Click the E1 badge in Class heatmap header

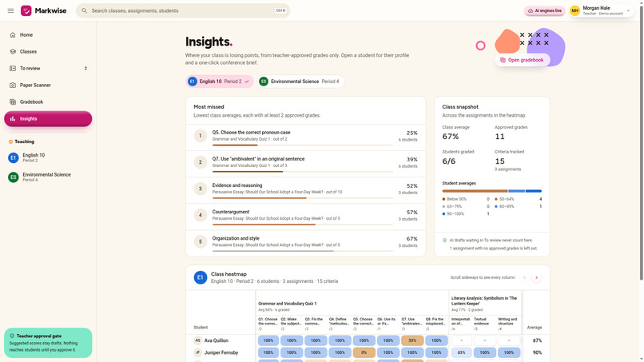click(201, 277)
